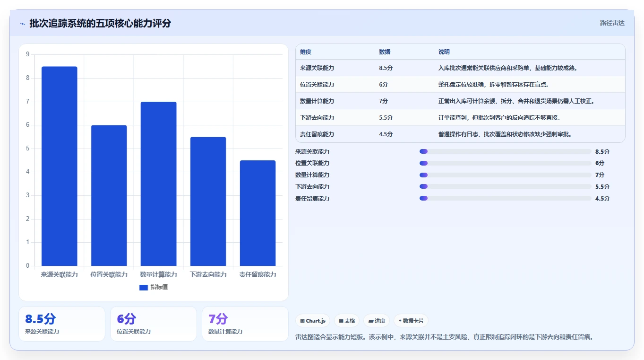644x360 pixels.
Task: Click the 4.5分 cell in the table
Action: 386,134
